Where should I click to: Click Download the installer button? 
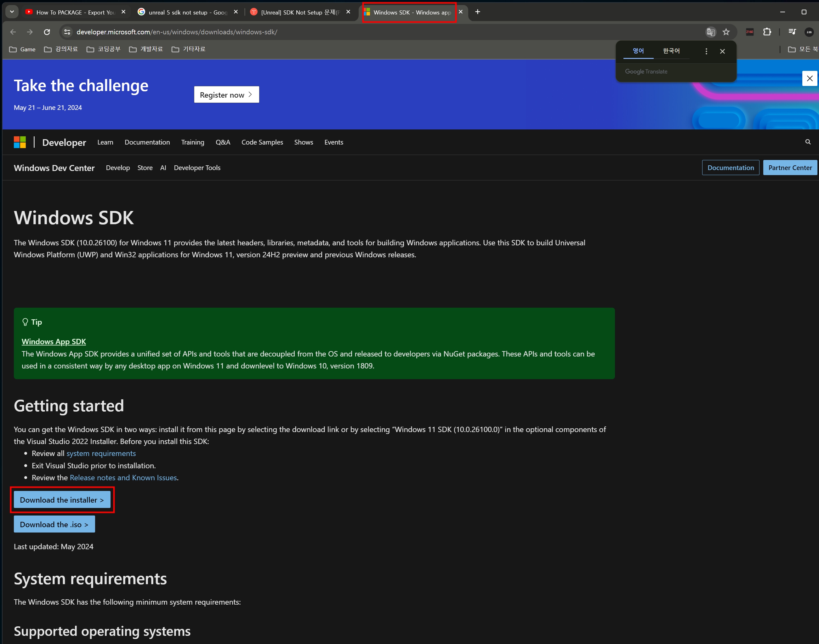click(62, 500)
